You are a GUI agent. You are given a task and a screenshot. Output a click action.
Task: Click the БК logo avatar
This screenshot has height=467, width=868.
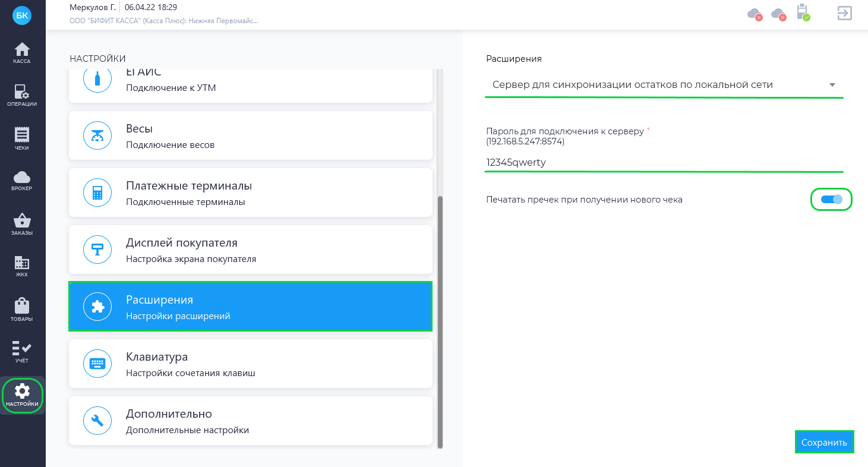click(22, 15)
